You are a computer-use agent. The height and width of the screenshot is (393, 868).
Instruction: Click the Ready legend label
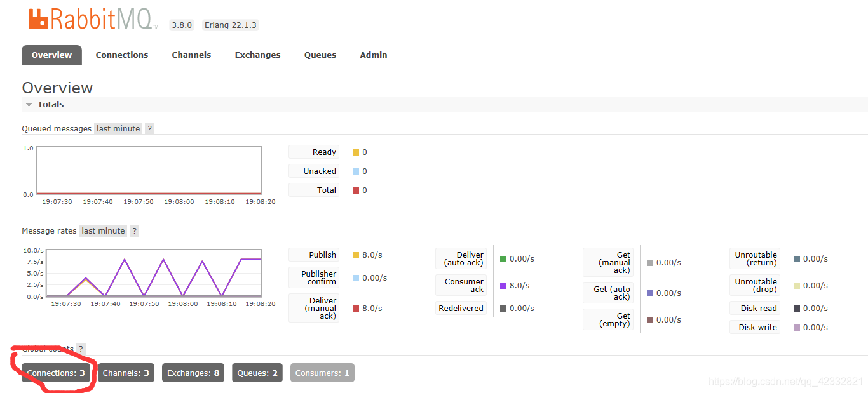[314, 152]
